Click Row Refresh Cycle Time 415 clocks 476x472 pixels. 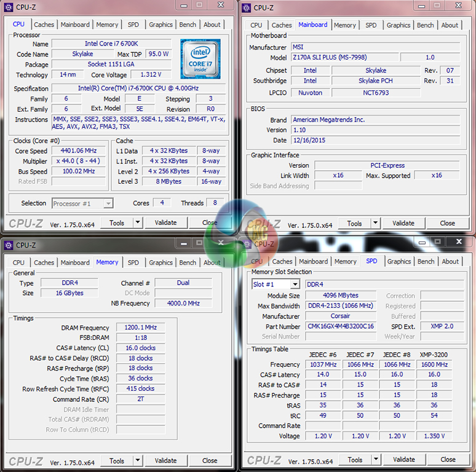(141, 388)
